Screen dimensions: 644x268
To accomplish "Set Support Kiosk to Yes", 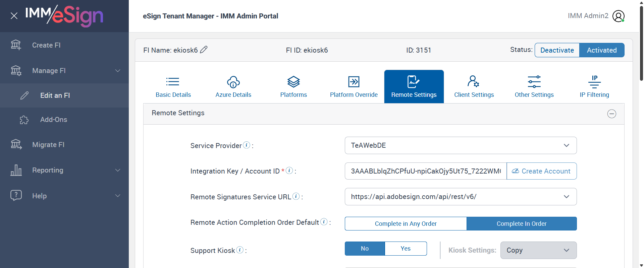I will pyautogui.click(x=406, y=249).
